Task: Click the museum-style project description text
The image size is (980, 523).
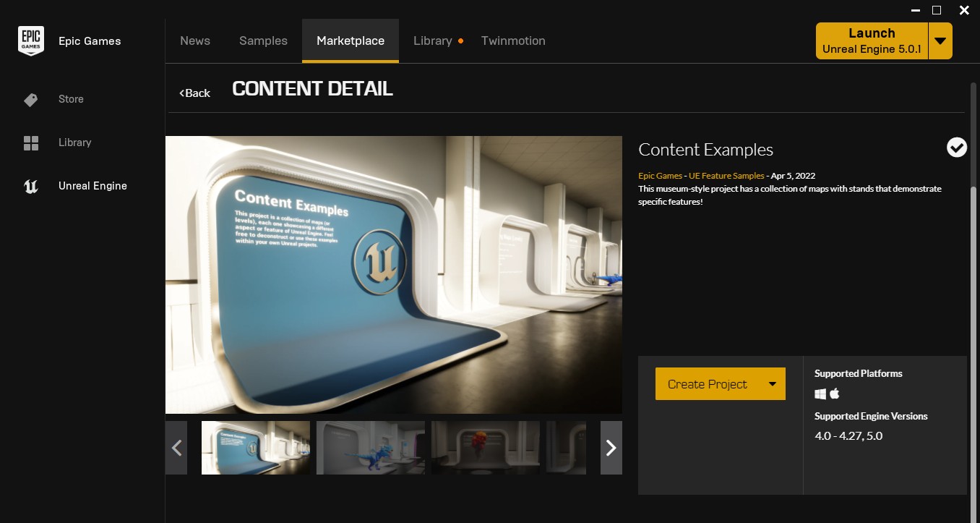Action: click(790, 195)
